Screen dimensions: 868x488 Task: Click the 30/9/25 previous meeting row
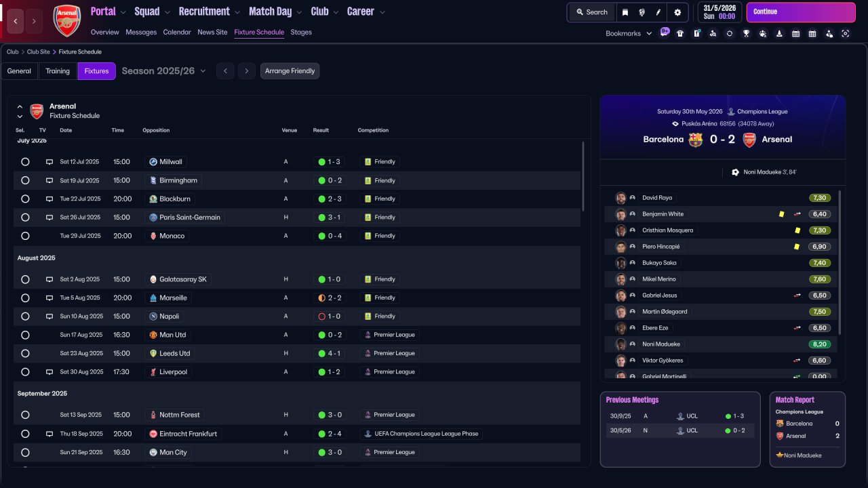[680, 416]
